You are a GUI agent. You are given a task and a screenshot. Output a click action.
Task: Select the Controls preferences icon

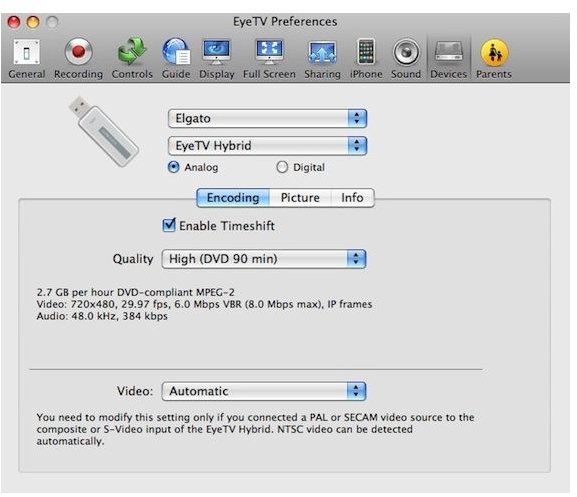pos(132,59)
